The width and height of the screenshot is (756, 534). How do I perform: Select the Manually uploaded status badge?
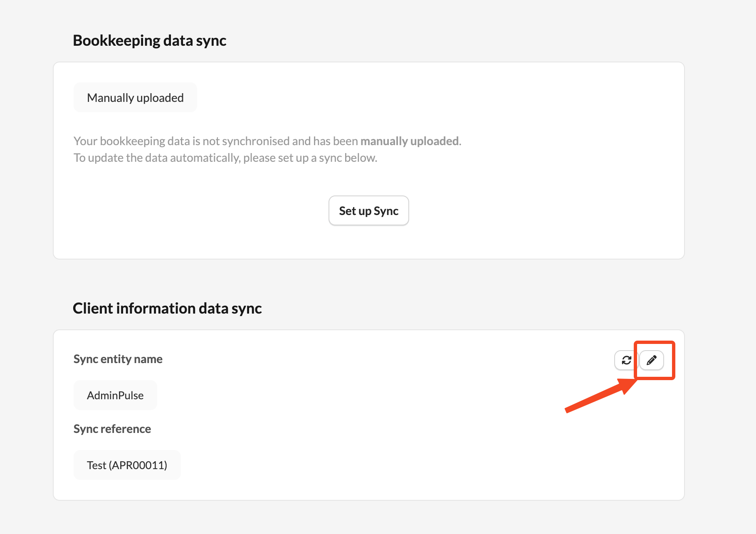pos(135,98)
